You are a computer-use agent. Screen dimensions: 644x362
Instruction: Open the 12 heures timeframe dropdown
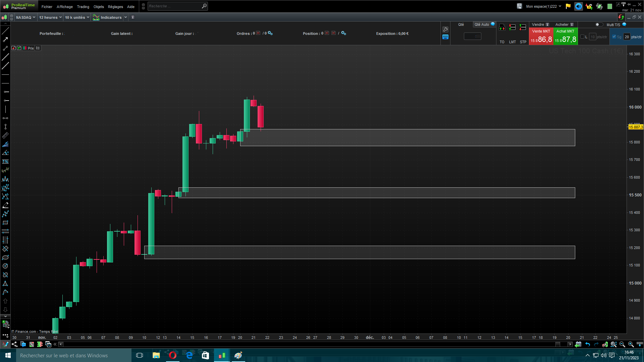[50, 17]
